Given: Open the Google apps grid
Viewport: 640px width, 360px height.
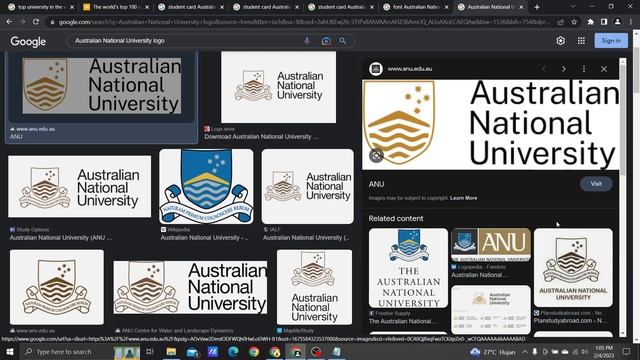Looking at the screenshot, I should pos(581,41).
